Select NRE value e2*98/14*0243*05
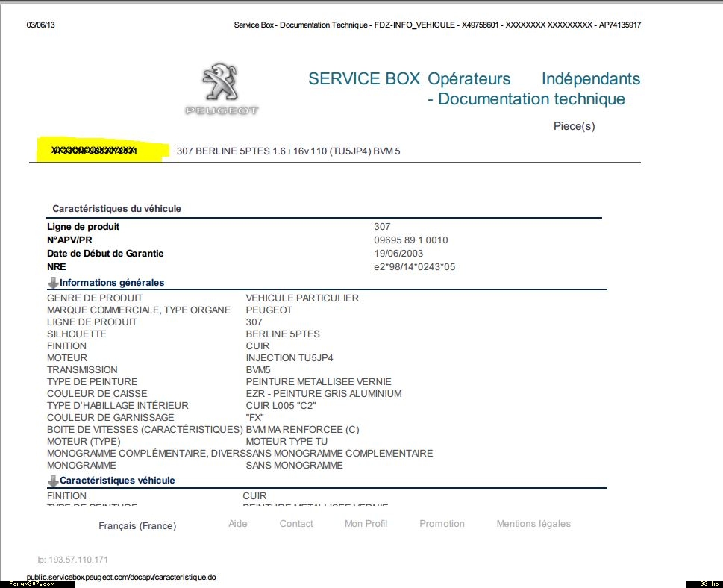723x588 pixels. (415, 266)
